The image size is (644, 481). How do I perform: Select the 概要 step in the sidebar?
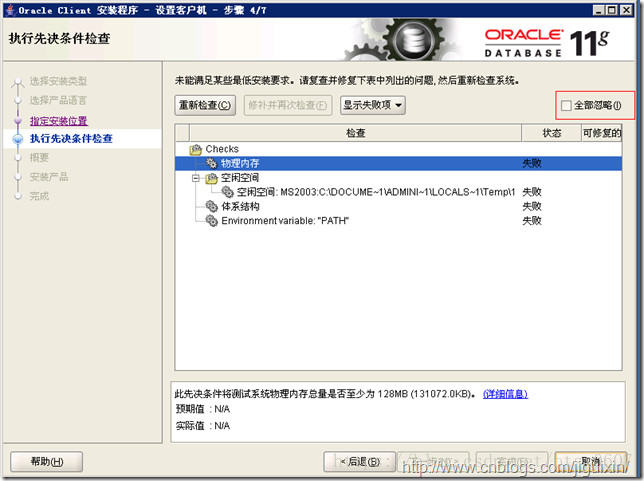coord(39,157)
